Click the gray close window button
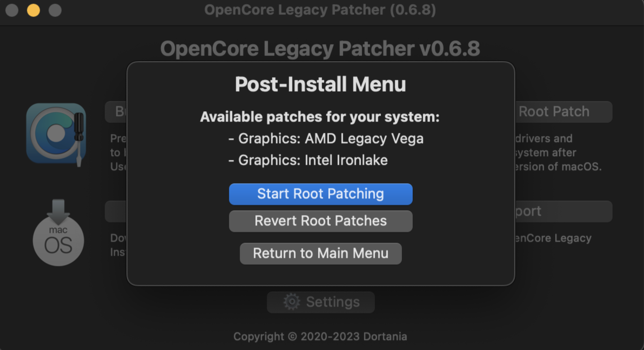 [12, 10]
